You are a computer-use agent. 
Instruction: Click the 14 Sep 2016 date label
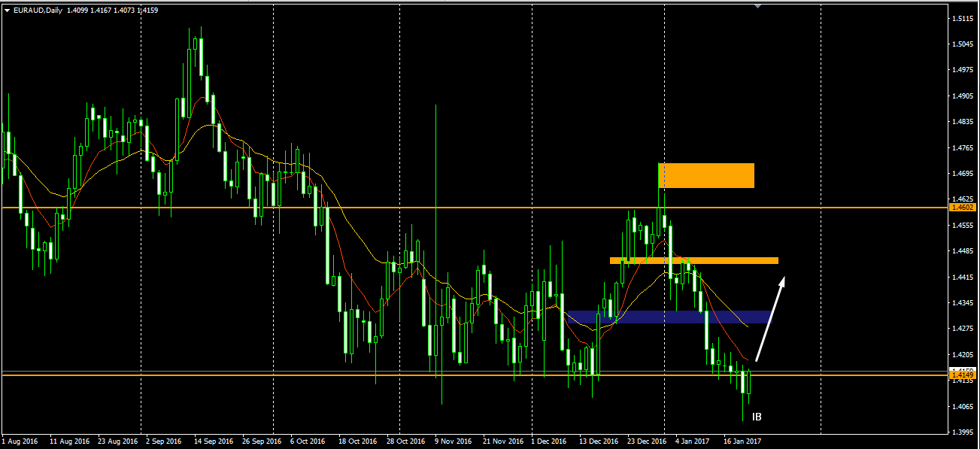[x=214, y=441]
